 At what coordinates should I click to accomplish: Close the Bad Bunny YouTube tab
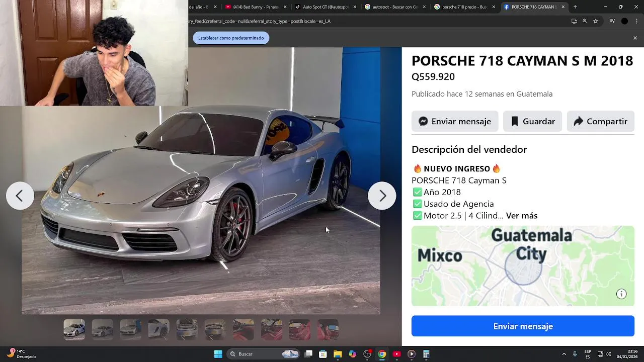pos(285,7)
